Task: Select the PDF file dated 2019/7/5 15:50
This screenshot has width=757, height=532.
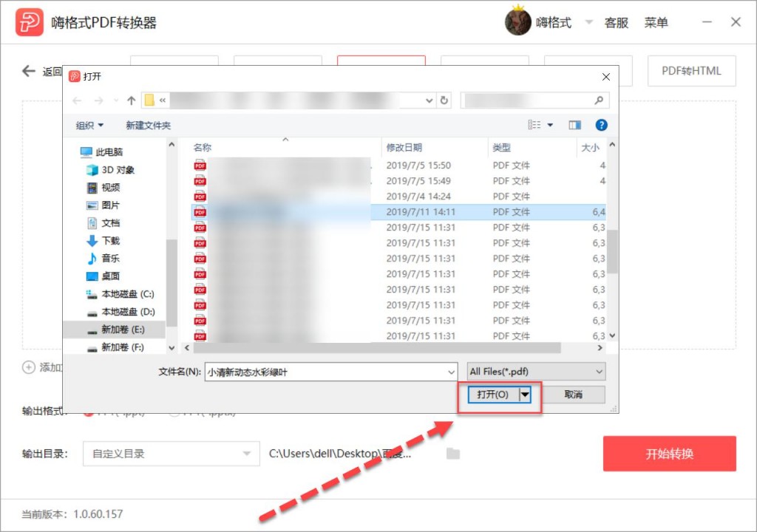Action: coord(398,166)
